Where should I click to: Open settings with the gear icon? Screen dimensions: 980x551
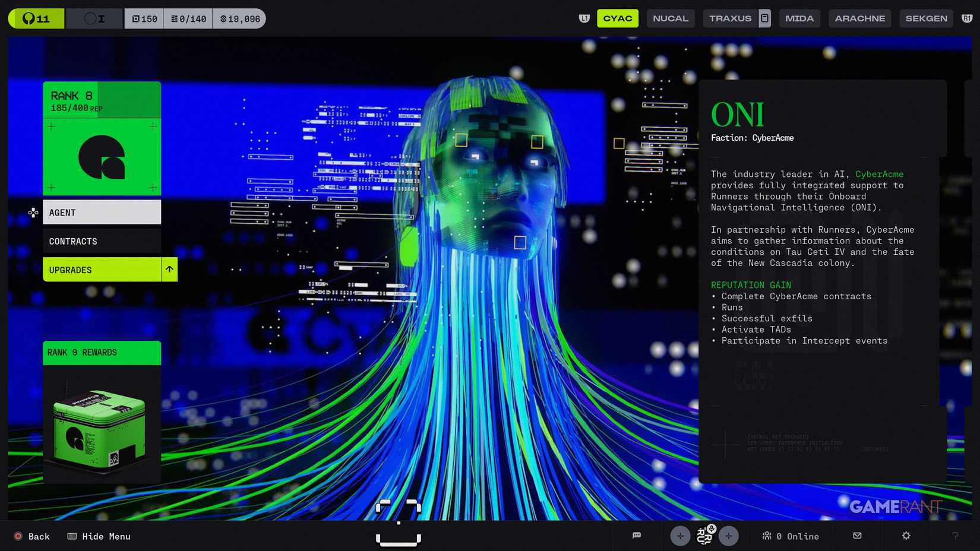click(906, 536)
